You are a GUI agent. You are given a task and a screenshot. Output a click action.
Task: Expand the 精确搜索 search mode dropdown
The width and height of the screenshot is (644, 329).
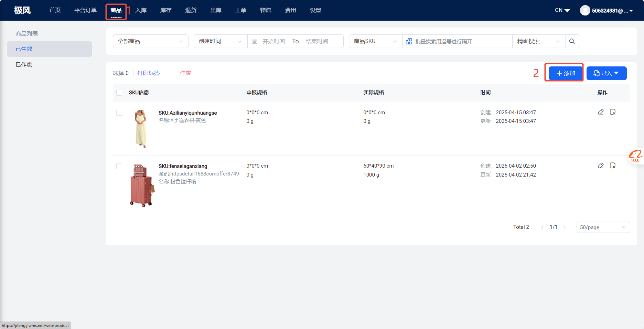(x=538, y=41)
